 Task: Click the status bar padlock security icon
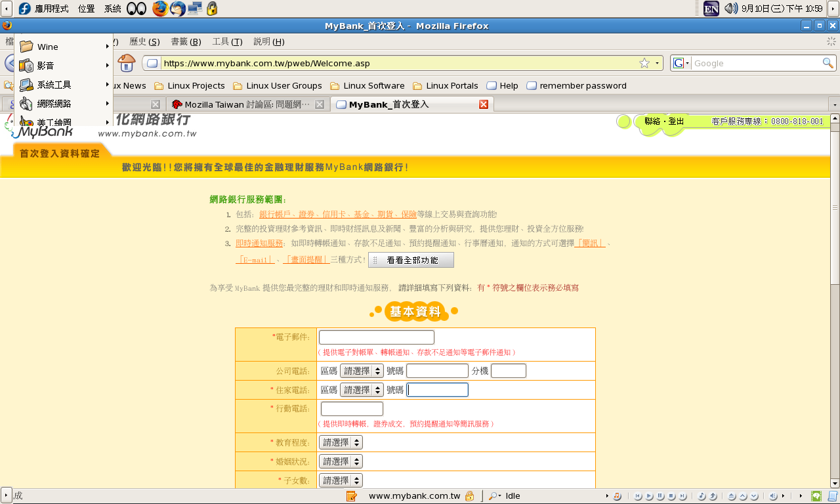(x=469, y=496)
